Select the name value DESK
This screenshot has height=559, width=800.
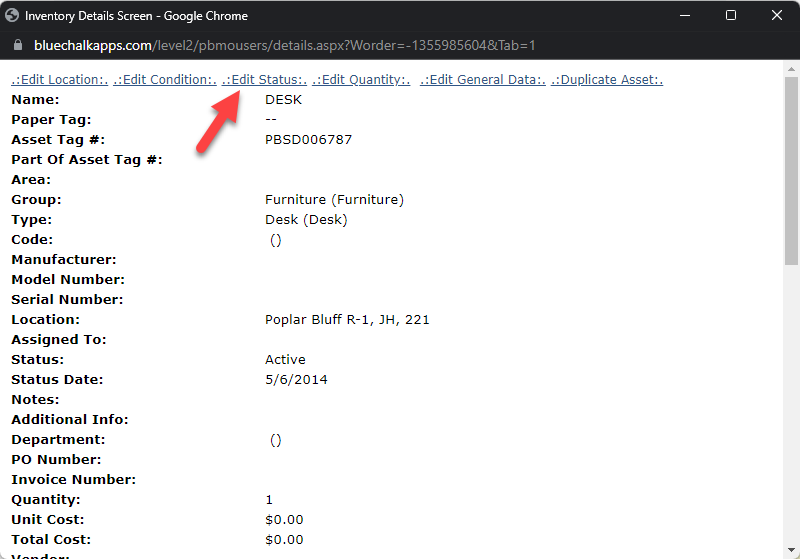[284, 99]
